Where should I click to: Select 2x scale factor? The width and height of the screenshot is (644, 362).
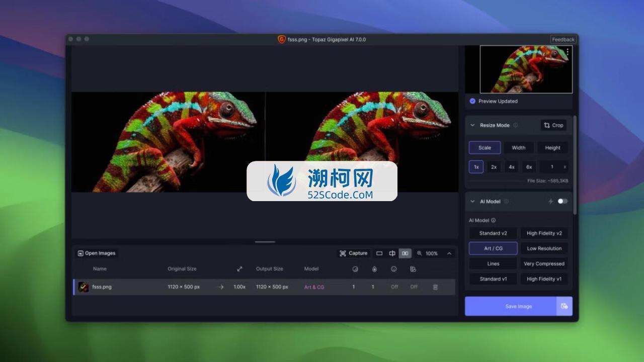[x=494, y=167]
